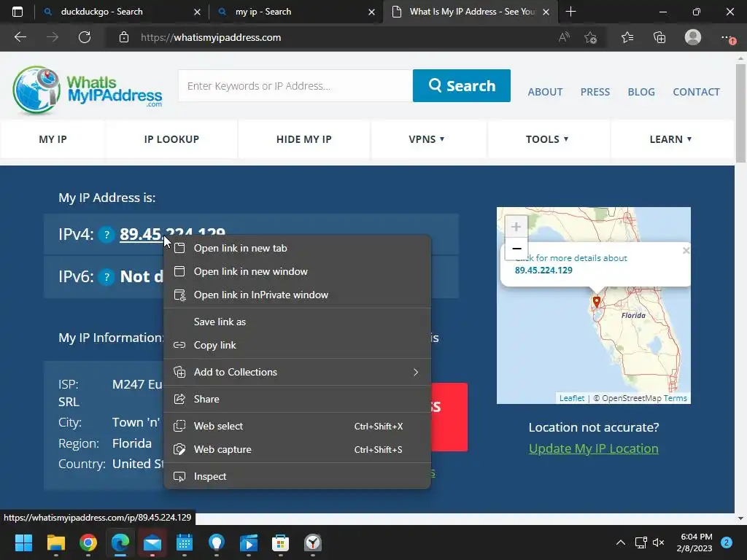Open Settings and more menu

tap(727, 37)
